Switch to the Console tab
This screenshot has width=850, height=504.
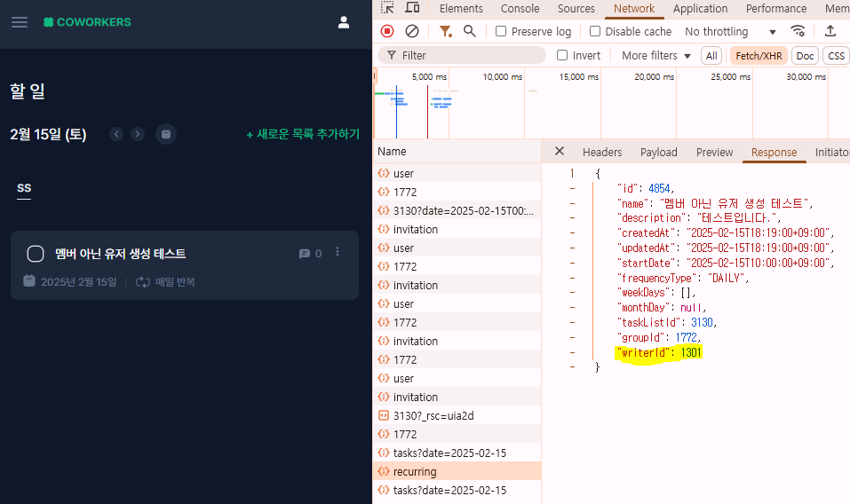(520, 9)
